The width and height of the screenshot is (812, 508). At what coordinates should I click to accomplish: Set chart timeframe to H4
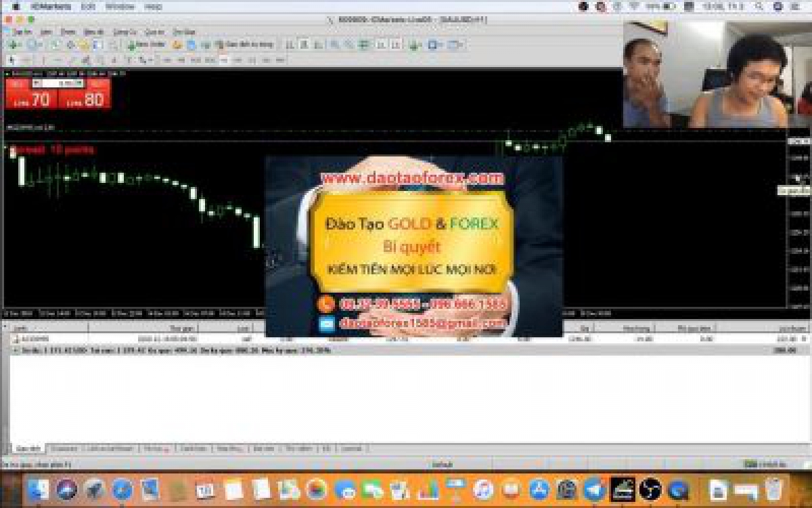[238, 60]
